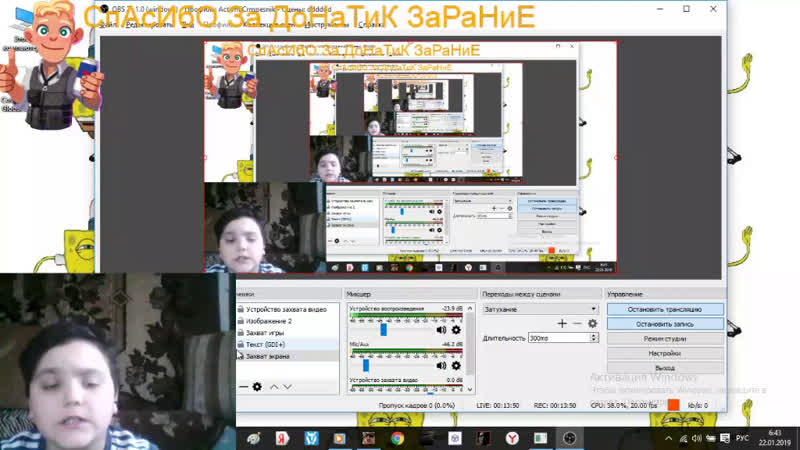Open the blue V app in taskbar
The width and height of the screenshot is (800, 450).
click(x=311, y=438)
